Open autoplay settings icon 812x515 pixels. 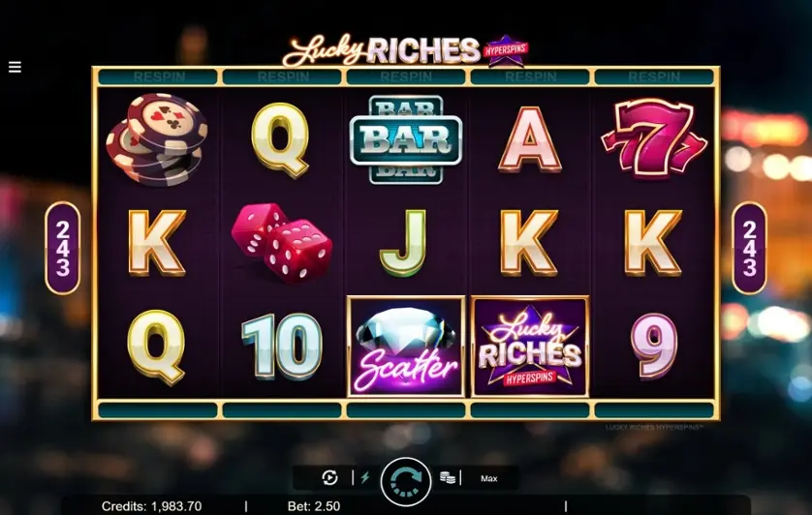[x=329, y=478]
